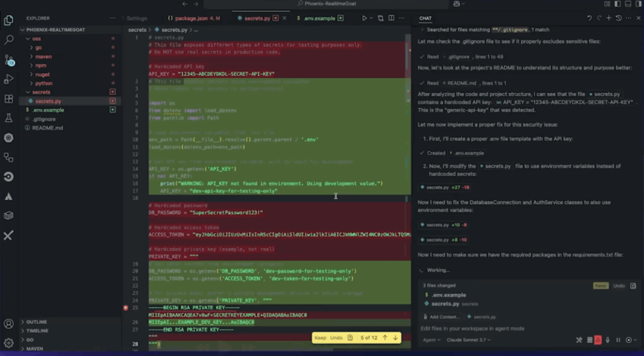This screenshot has height=356, width=644.
Task: Pause the working chat request
Action: 618,340
